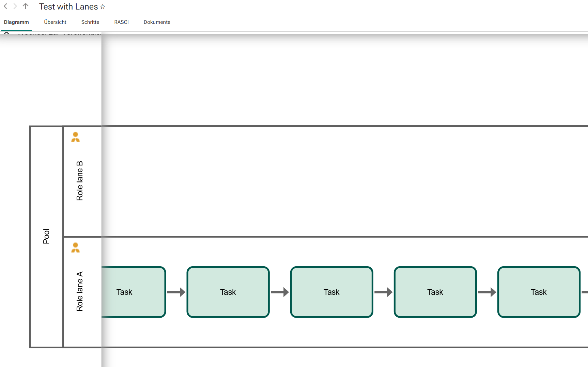Viewport: 588px width, 367px height.
Task: Click the role icon in Role lane B
Action: (75, 137)
